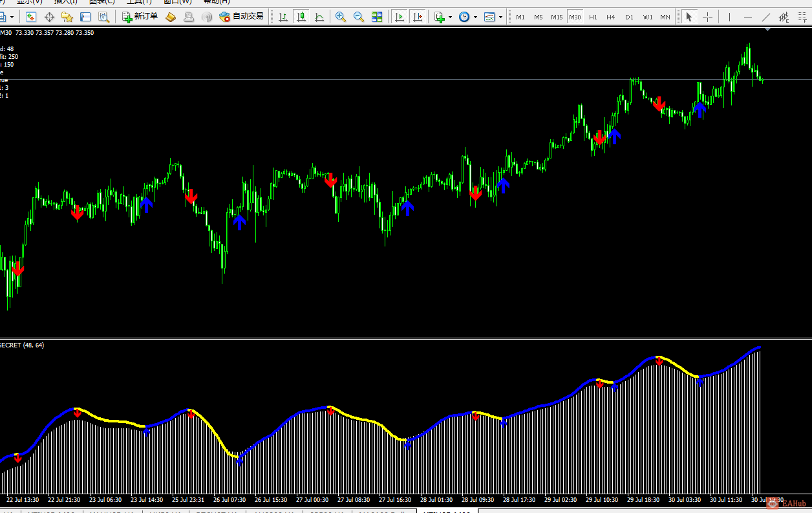
Task: Open the add indicators list icon
Action: [x=440, y=17]
